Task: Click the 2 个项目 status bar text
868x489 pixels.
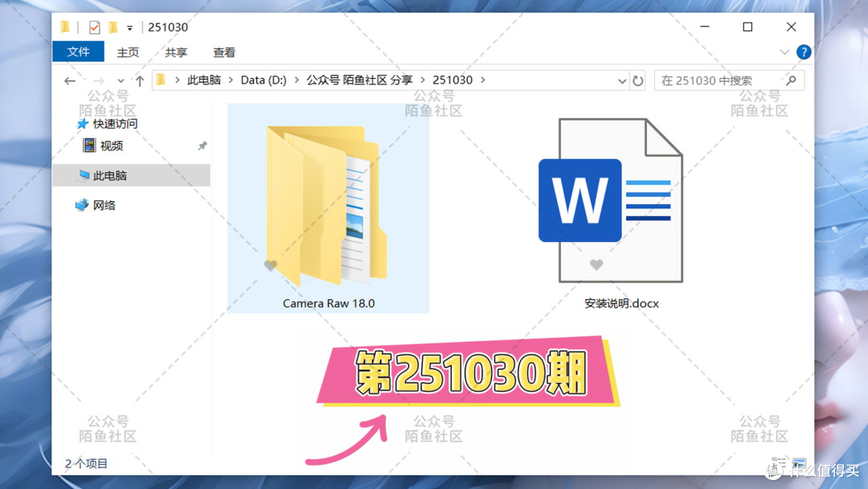Action: pos(86,463)
